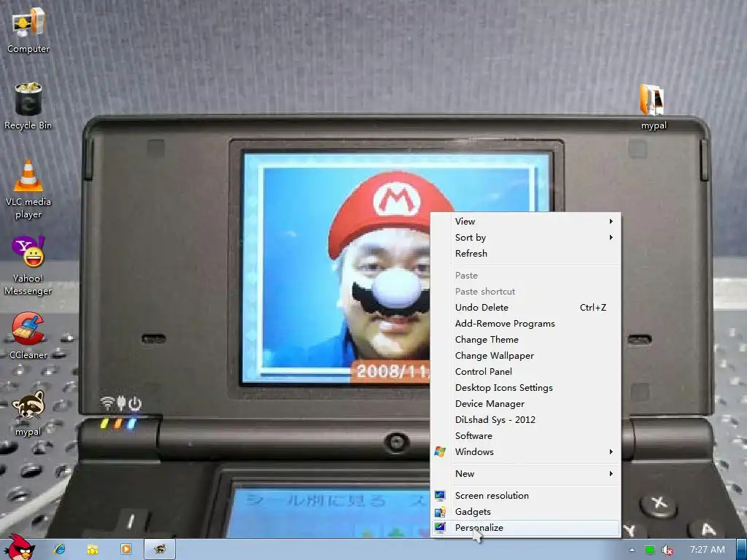The height and width of the screenshot is (560, 747).
Task: Open the Yahoo! Messenger desktop shortcut
Action: (x=28, y=265)
